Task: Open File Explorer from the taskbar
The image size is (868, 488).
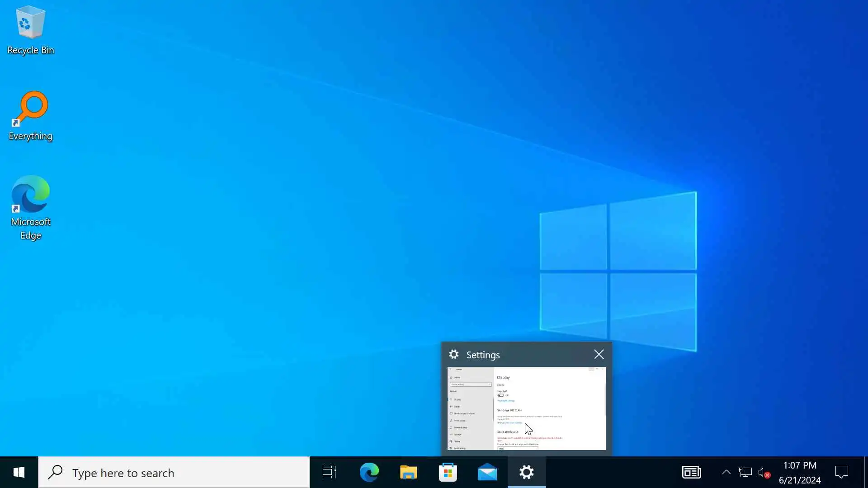Action: pyautogui.click(x=408, y=472)
